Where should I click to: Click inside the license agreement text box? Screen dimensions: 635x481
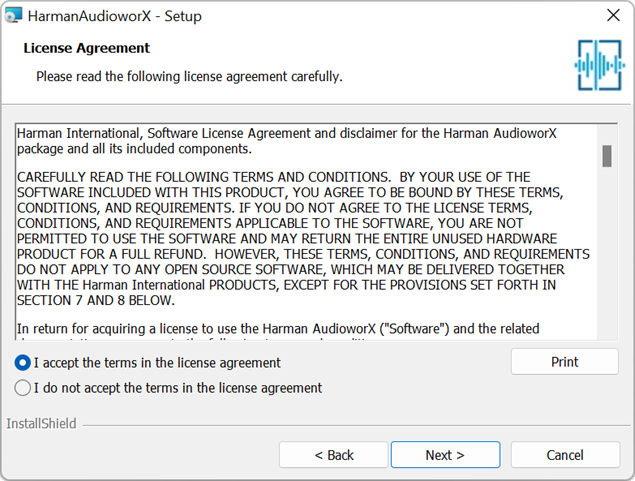coord(306,232)
